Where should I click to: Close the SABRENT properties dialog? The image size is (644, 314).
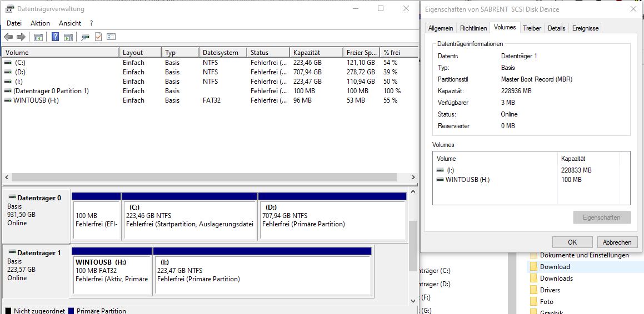tap(633, 9)
